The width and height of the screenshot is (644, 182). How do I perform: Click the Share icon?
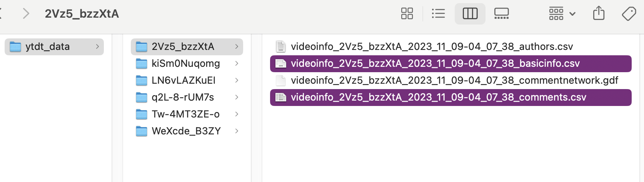599,14
